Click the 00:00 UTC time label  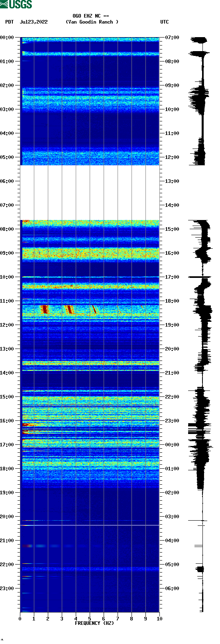coord(172,445)
